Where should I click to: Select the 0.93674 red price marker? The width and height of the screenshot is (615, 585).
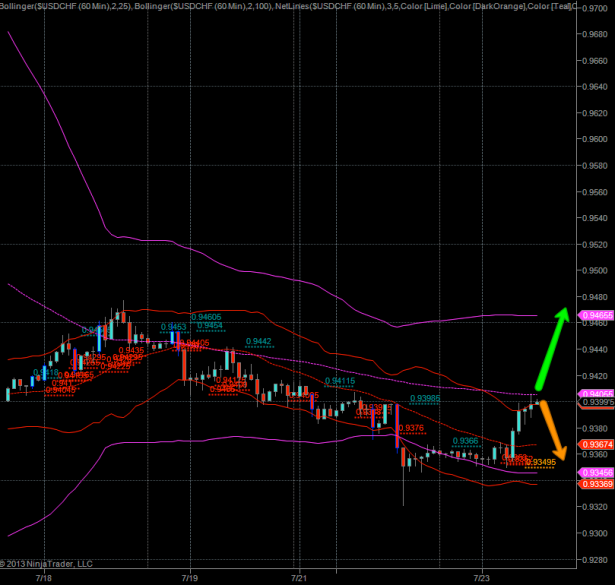596,444
